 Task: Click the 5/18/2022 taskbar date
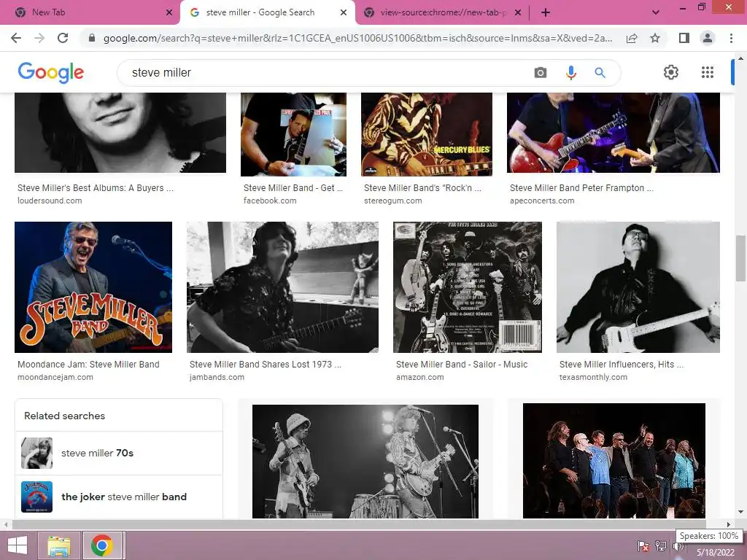[x=716, y=553]
